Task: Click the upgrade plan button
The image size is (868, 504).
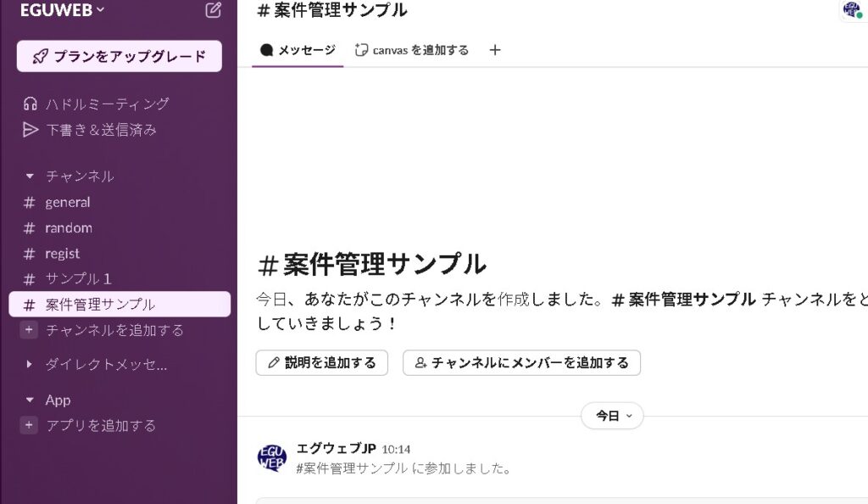Action: click(120, 57)
